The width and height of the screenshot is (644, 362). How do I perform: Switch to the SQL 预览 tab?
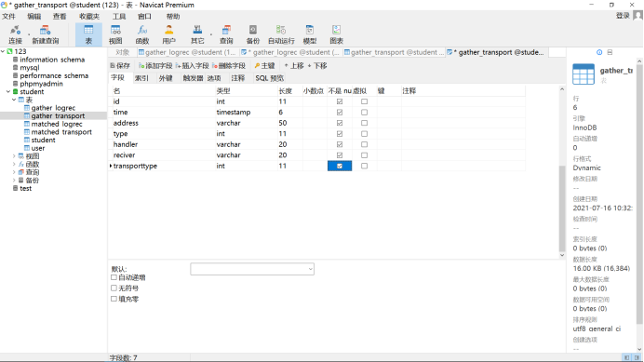pyautogui.click(x=270, y=78)
